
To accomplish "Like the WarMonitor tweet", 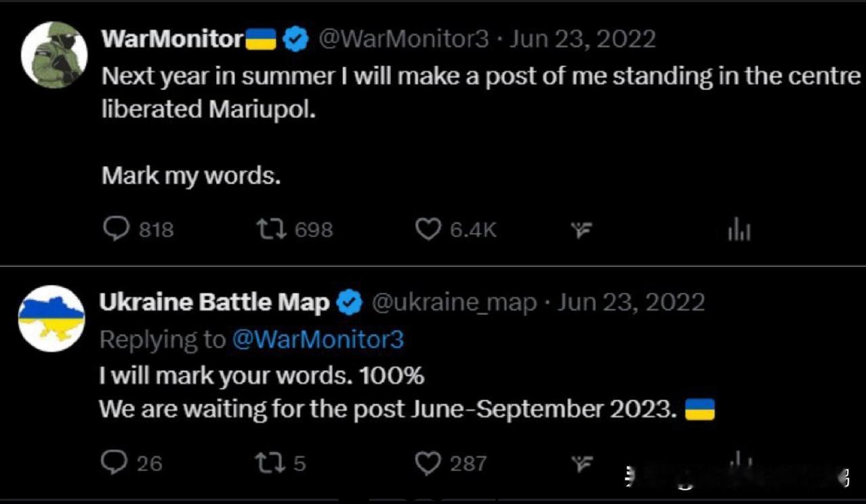I will click(428, 230).
